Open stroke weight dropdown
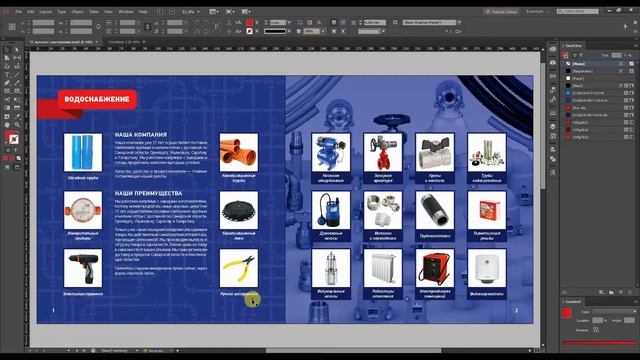This screenshot has width=640, height=360. (x=289, y=22)
